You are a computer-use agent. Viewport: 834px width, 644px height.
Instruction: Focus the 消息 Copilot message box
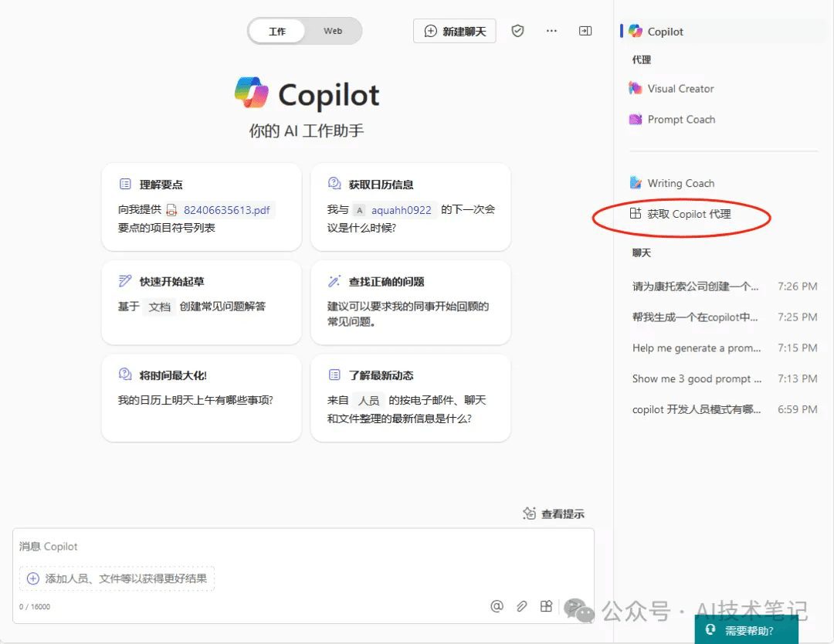coord(303,547)
